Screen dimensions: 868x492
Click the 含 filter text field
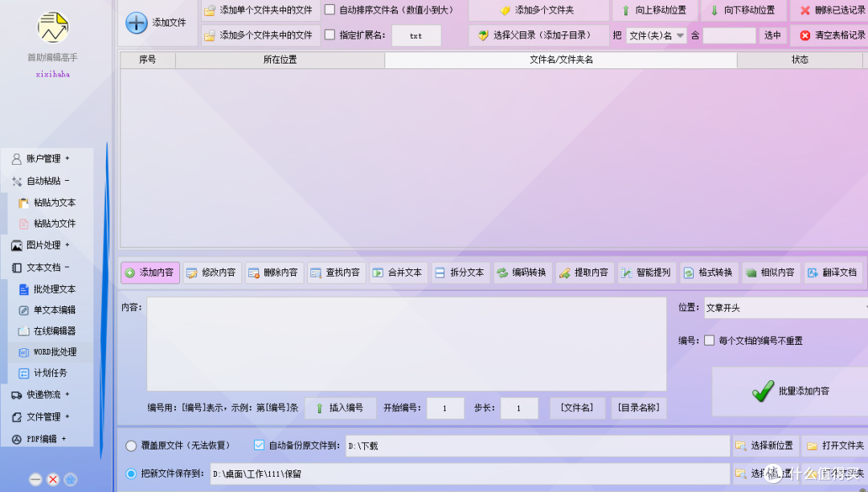(x=729, y=35)
